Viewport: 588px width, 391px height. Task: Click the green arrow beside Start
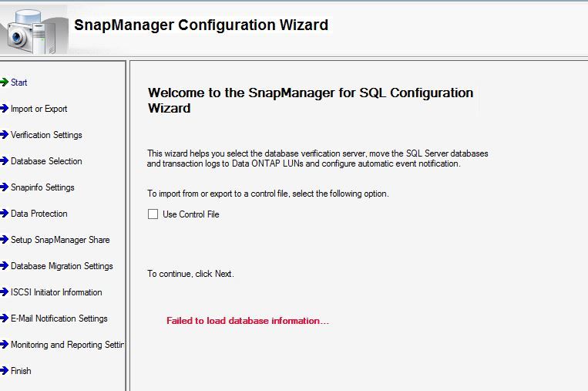coord(4,83)
